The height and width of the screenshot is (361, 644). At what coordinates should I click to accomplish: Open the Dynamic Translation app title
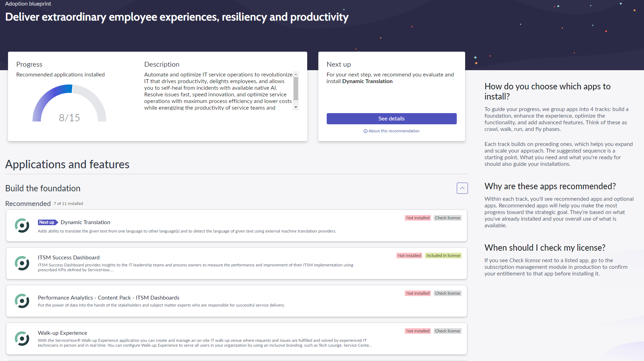(x=85, y=222)
